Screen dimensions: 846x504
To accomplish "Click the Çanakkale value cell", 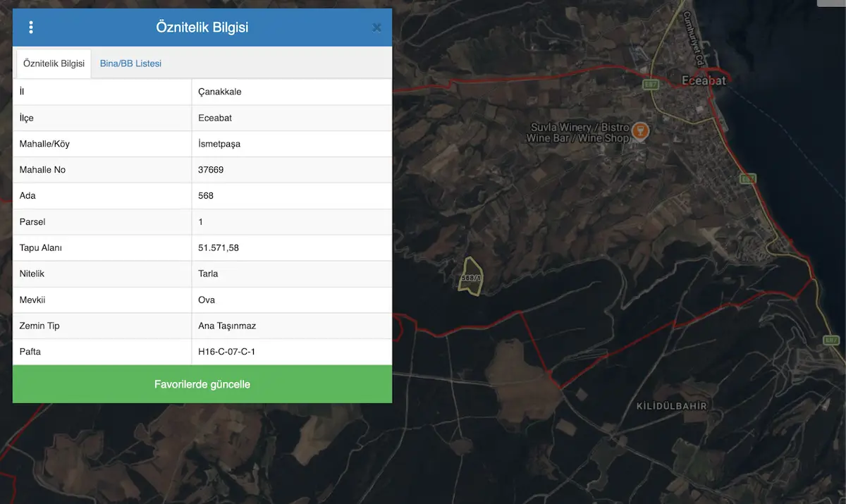I will pyautogui.click(x=292, y=92).
